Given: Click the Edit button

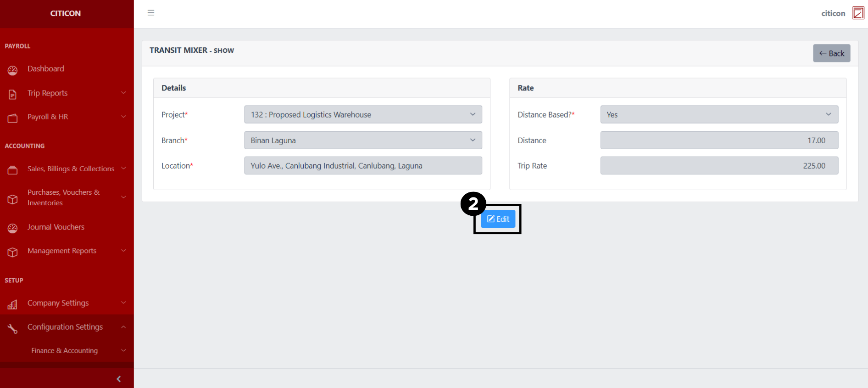Looking at the screenshot, I should [498, 219].
